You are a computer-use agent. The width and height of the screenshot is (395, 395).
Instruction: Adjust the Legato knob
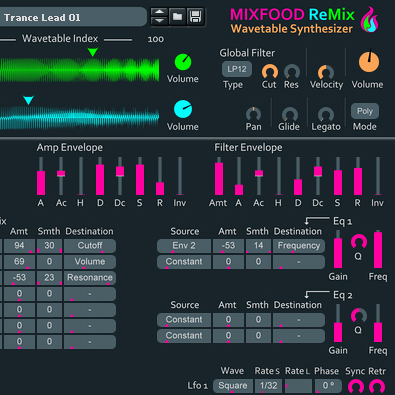(326, 114)
